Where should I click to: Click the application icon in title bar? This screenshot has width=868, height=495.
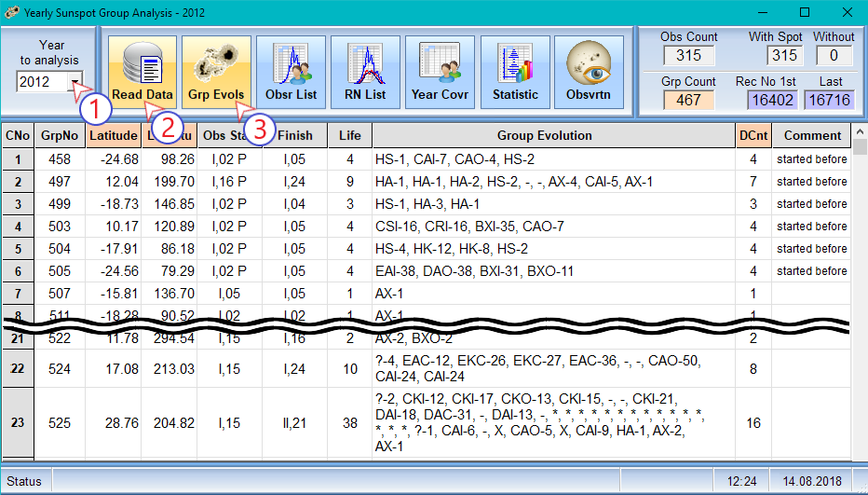11,11
